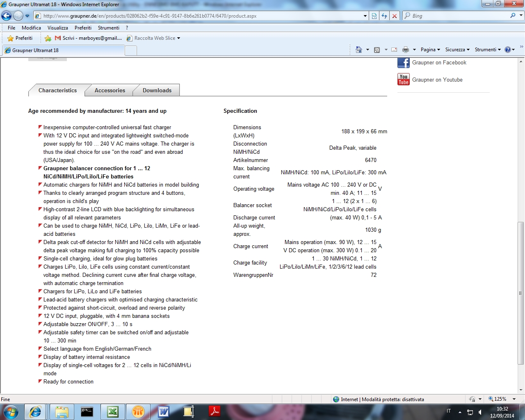
Task: Click the scrollbar up arrow
Action: [x=521, y=62]
